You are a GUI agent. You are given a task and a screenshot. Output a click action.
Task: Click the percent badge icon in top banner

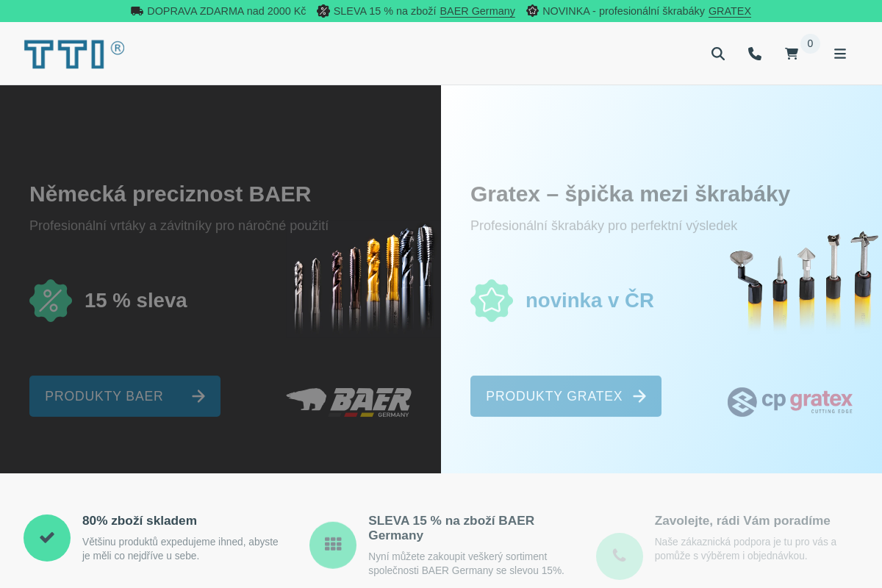click(x=323, y=11)
